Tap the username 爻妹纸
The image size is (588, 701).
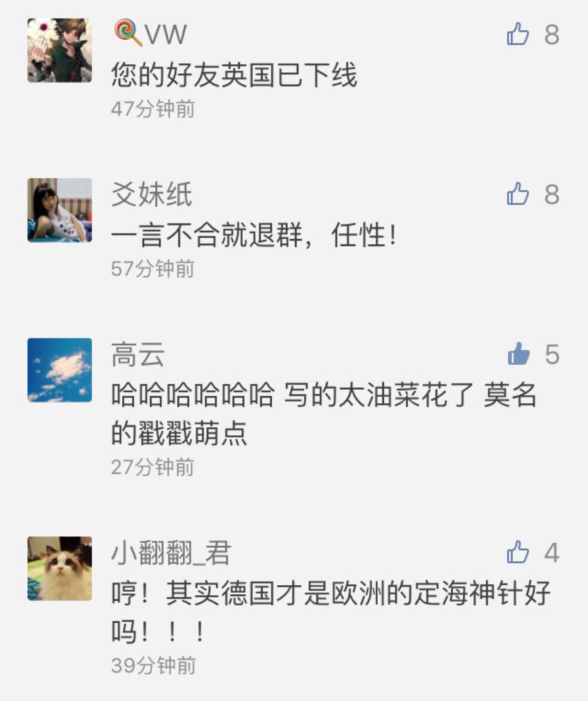coord(152,194)
